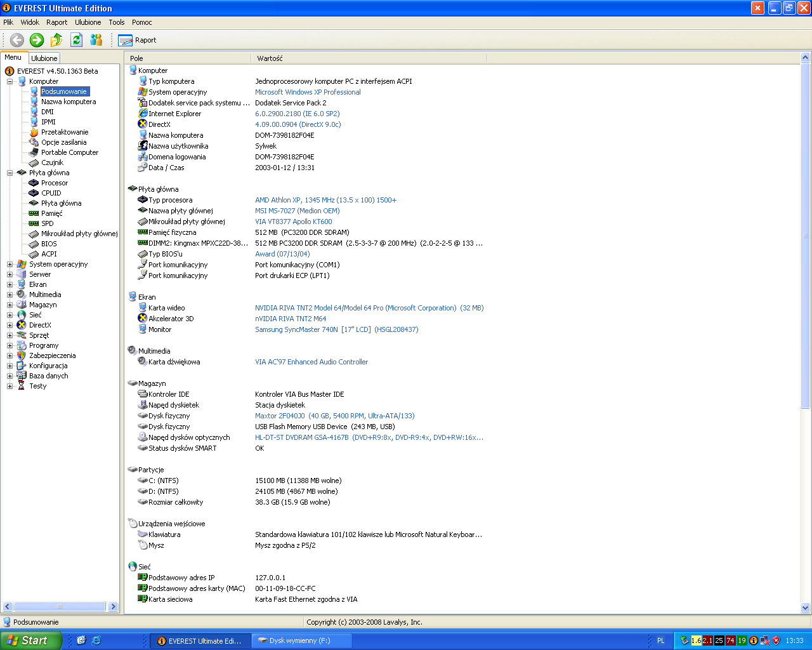
Task: Open the NVIDIA RIVA TNT2 Model 64 link
Action: [369, 308]
